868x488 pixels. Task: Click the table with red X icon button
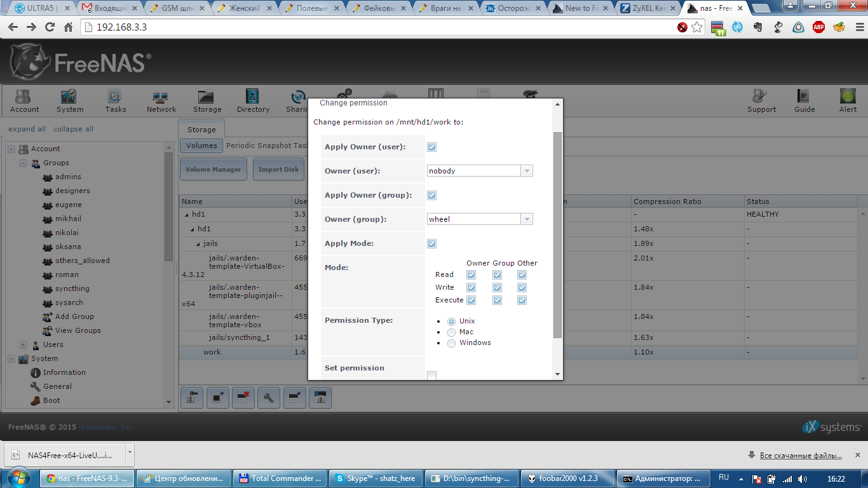tap(243, 398)
